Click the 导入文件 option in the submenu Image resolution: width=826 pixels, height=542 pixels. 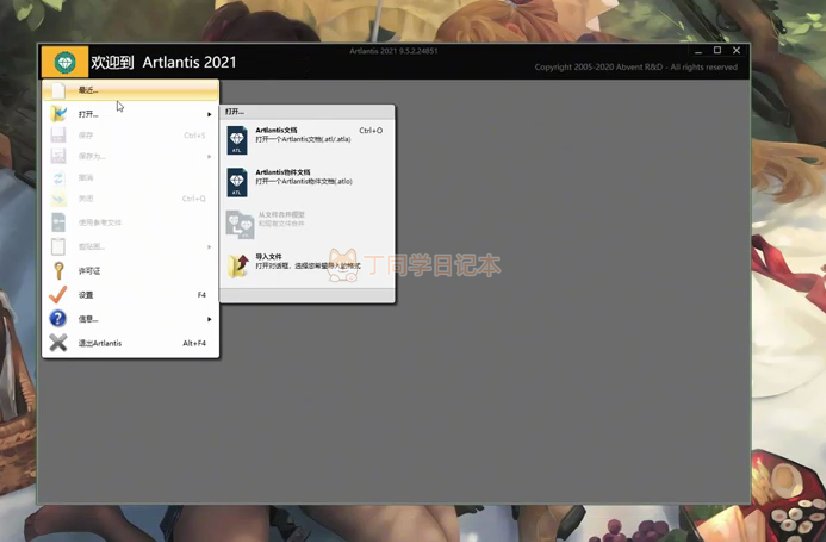tap(269, 257)
